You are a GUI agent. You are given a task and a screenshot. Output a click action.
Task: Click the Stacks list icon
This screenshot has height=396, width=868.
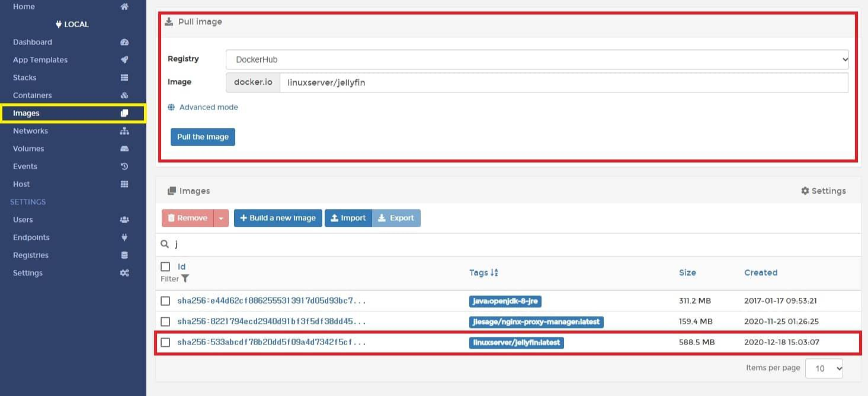pos(124,78)
